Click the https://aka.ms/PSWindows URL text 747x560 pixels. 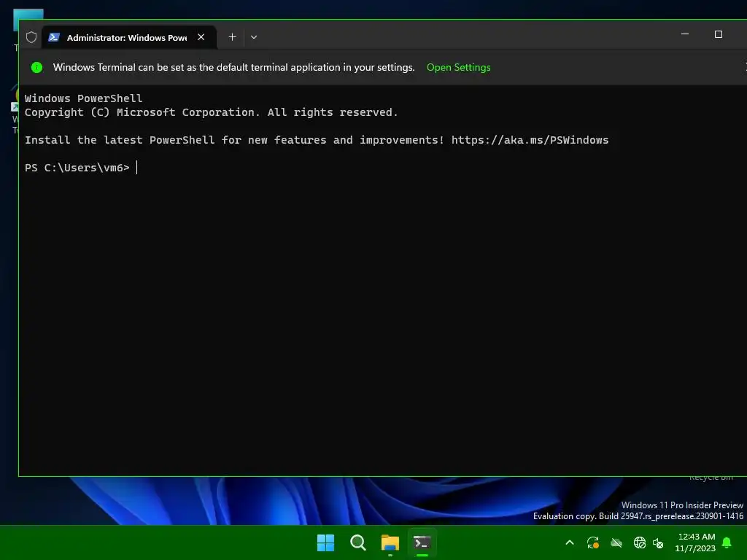pos(530,140)
